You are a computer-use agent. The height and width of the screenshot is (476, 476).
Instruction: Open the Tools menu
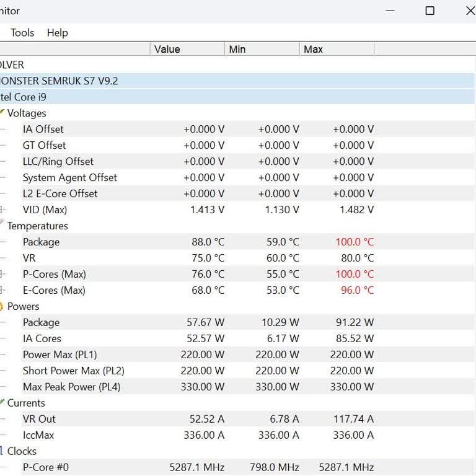[x=22, y=33]
